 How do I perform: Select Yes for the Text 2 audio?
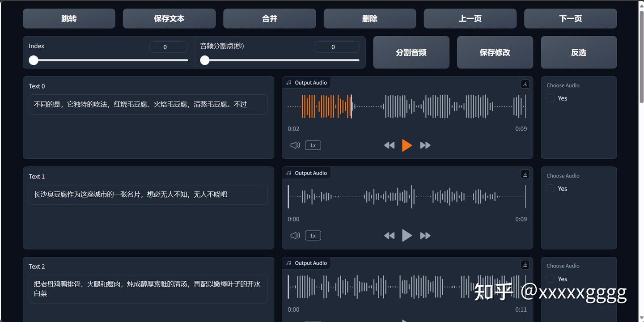[x=550, y=279]
